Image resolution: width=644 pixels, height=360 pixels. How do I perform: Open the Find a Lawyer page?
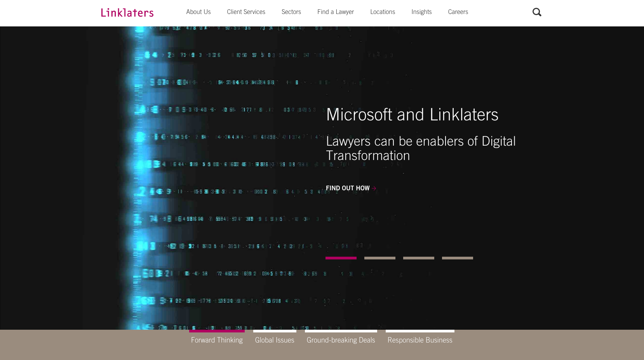(x=335, y=12)
